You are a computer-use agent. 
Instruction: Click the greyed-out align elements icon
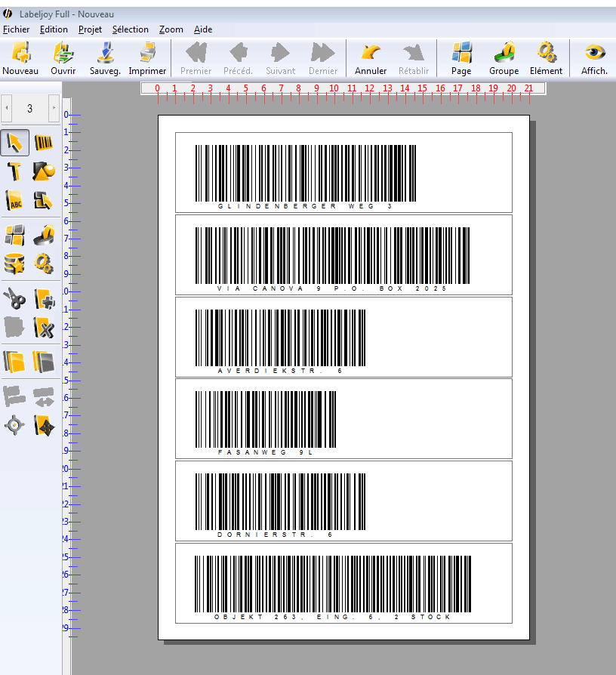[15, 396]
